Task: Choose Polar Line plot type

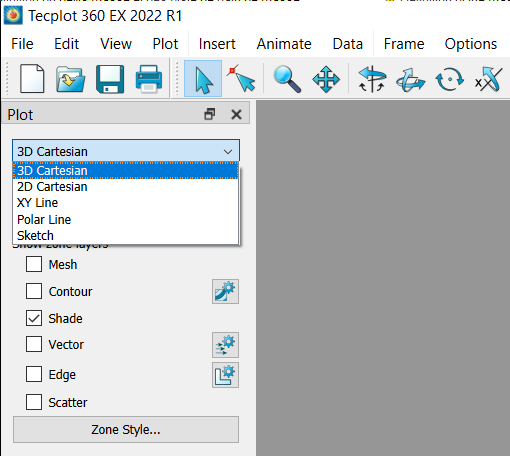Action: pos(126,219)
